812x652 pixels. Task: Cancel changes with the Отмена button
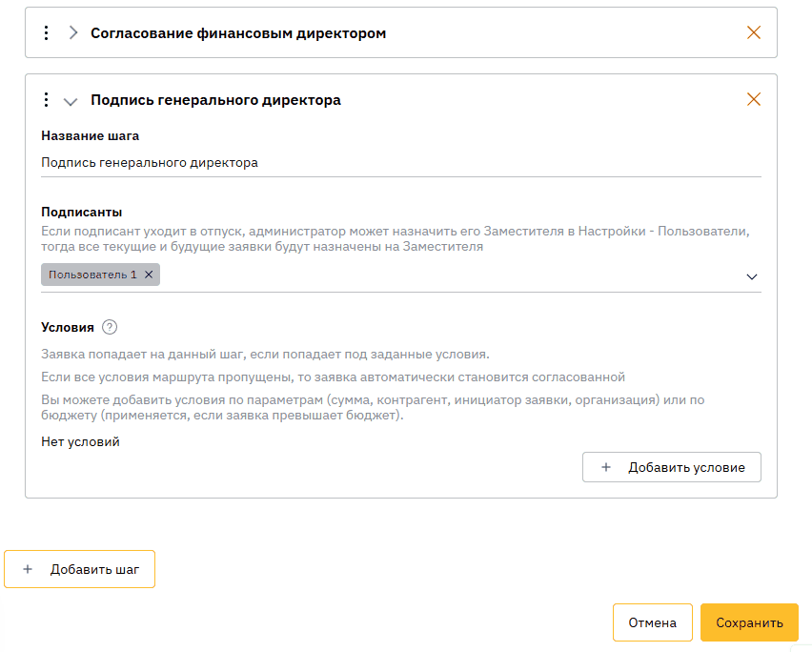click(x=652, y=623)
